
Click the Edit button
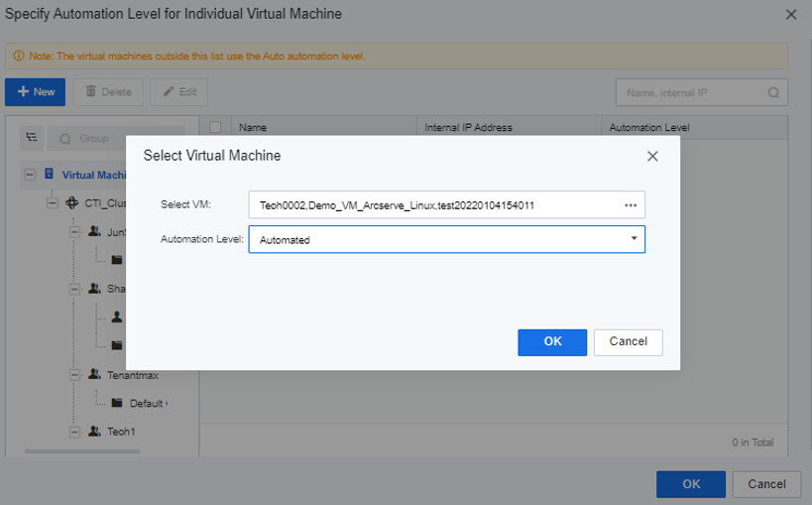[179, 91]
